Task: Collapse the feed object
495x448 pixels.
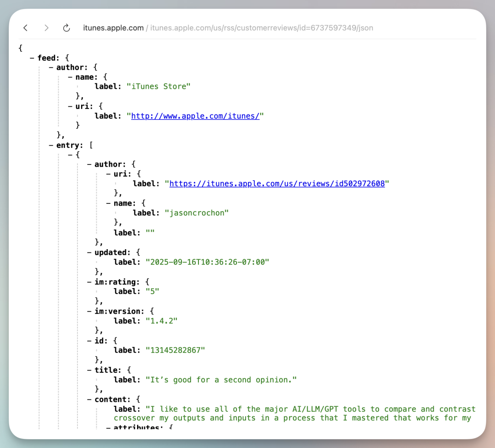Action: [32, 58]
